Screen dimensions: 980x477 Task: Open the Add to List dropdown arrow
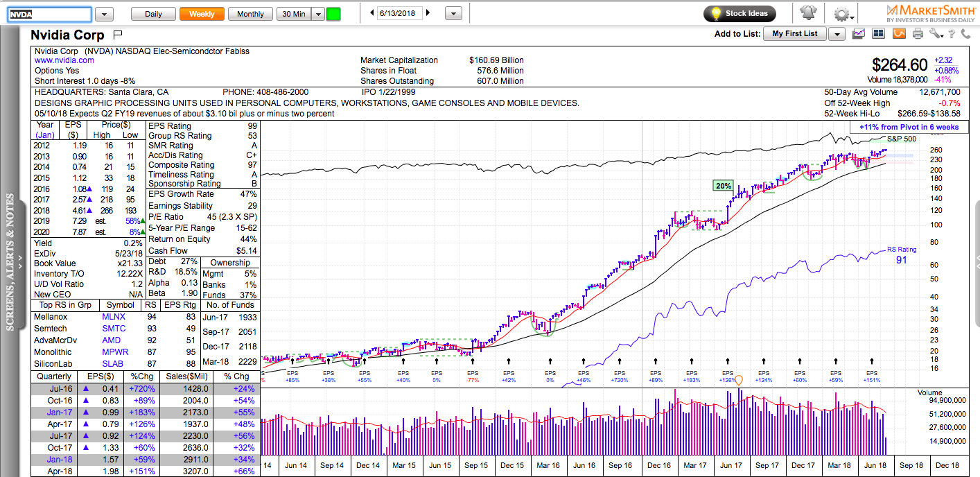837,34
